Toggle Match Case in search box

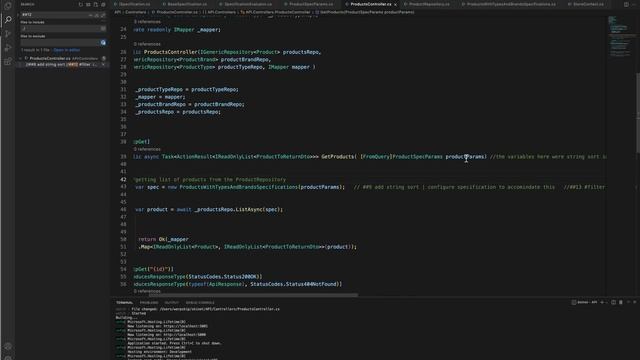[91, 15]
